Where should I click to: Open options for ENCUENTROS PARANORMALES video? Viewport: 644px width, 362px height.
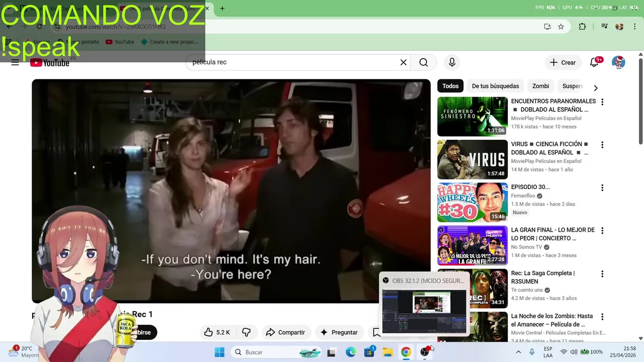[602, 102]
